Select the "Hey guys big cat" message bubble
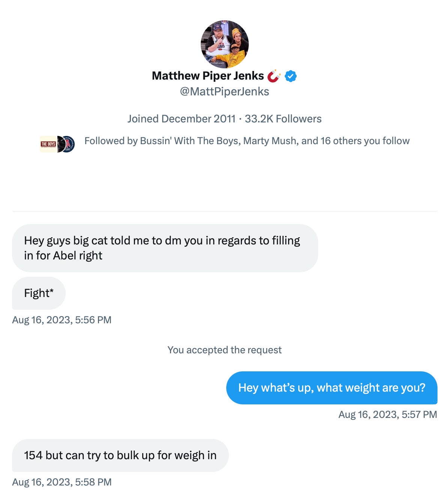Screen dimensions: 448x496 [165, 248]
